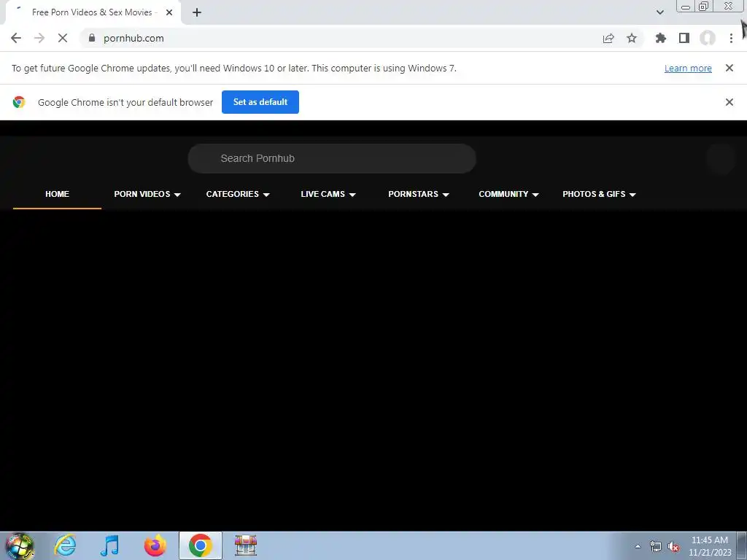The height and width of the screenshot is (560, 747).
Task: Focus the site search field
Action: 332,158
